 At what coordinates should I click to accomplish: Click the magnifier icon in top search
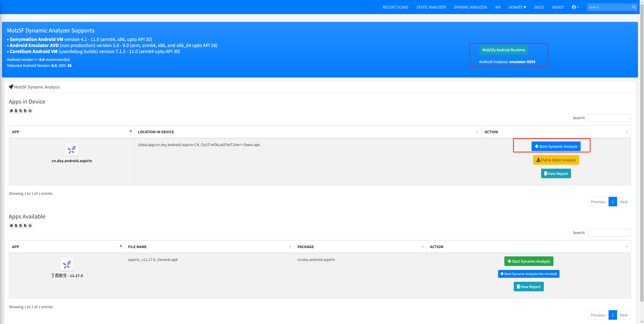tap(634, 7)
